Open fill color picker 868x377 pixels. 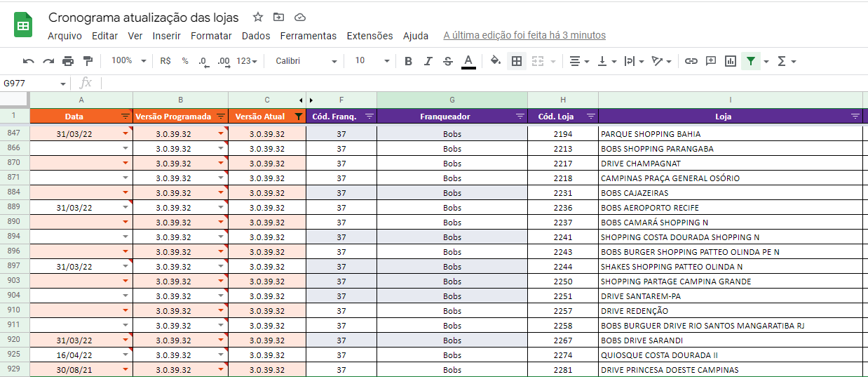pyautogui.click(x=496, y=61)
